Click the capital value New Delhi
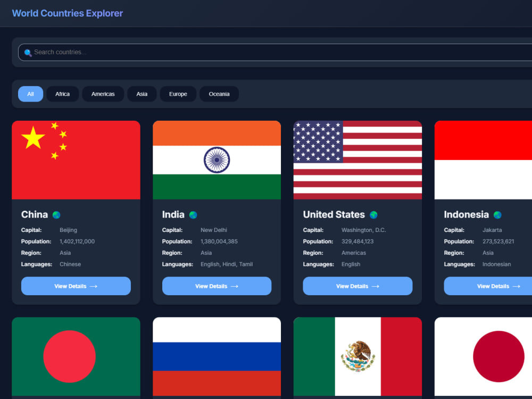 (214, 230)
